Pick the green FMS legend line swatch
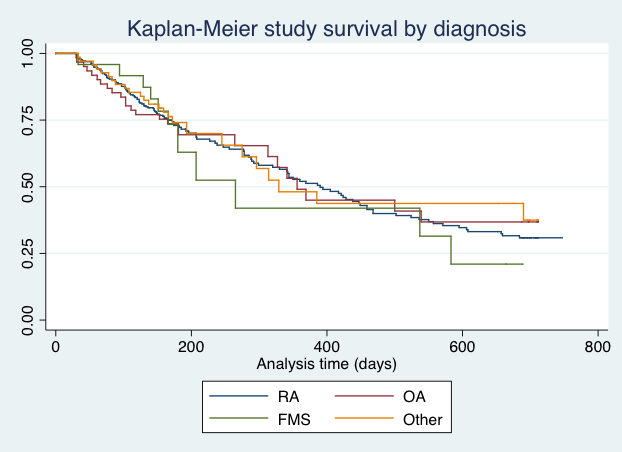 [x=238, y=420]
